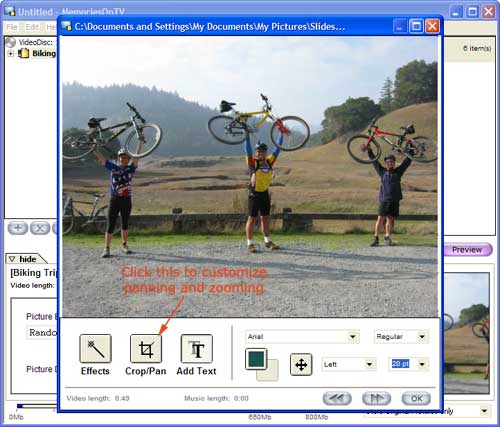Screen dimensions: 500x427
Task: Pick the dark teal foreground color swatch
Action: 256,359
